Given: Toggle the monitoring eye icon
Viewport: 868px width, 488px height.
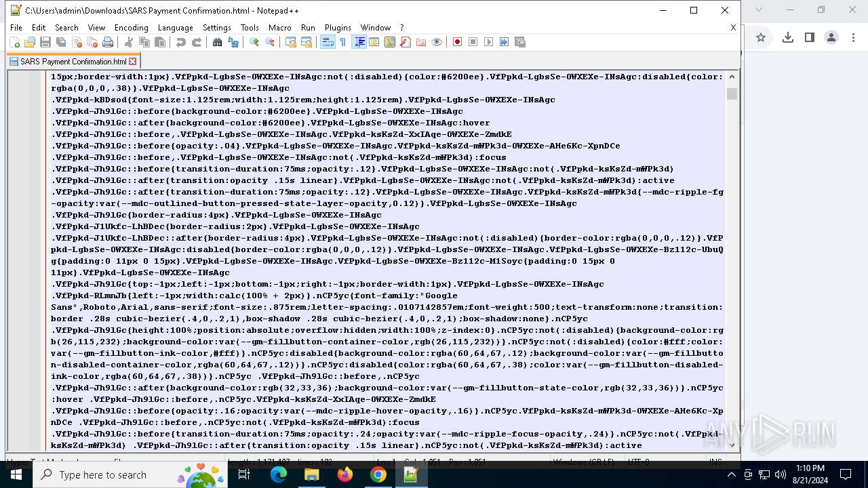Looking at the screenshot, I should point(437,42).
